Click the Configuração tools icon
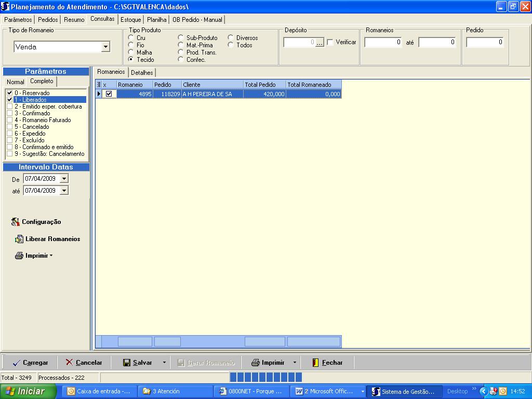Viewport: 532px width, 399px height. tap(16, 222)
